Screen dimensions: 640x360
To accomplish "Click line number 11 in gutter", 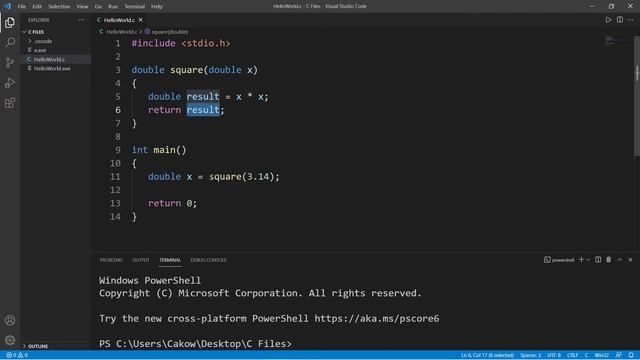I will click(115, 177).
